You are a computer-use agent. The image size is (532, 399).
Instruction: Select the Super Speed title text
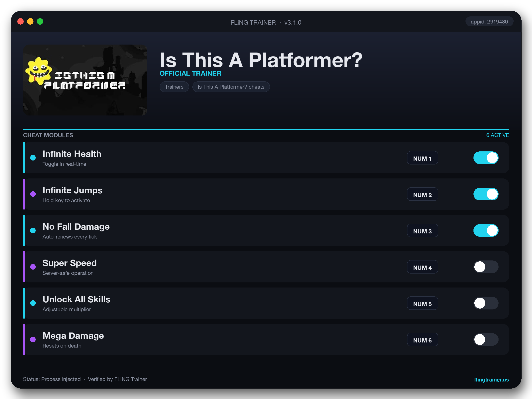click(70, 263)
